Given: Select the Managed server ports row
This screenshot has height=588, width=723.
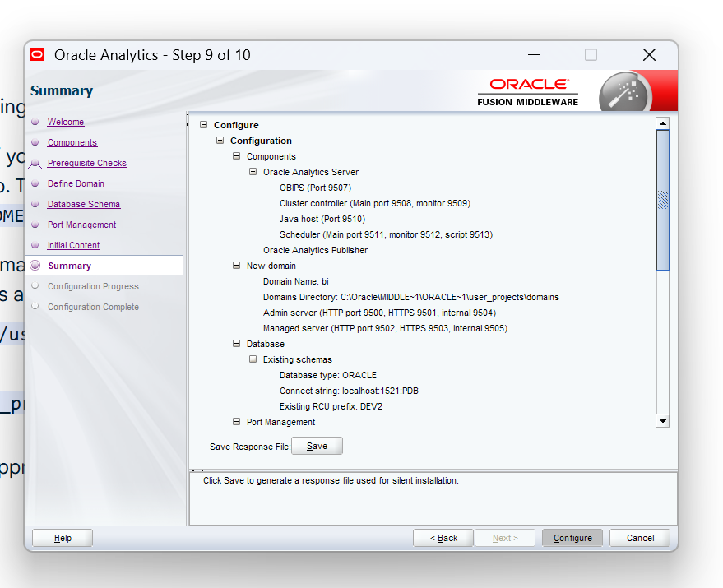Looking at the screenshot, I should (x=385, y=328).
